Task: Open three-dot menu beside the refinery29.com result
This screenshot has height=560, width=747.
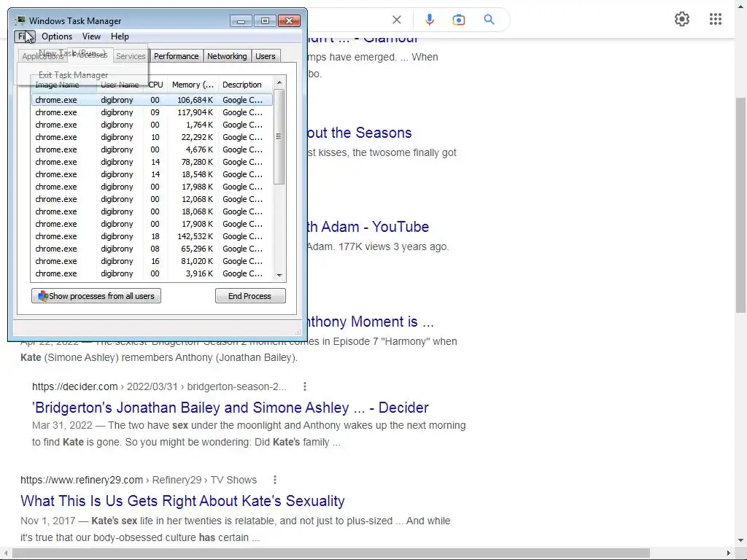Action: pyautogui.click(x=275, y=480)
